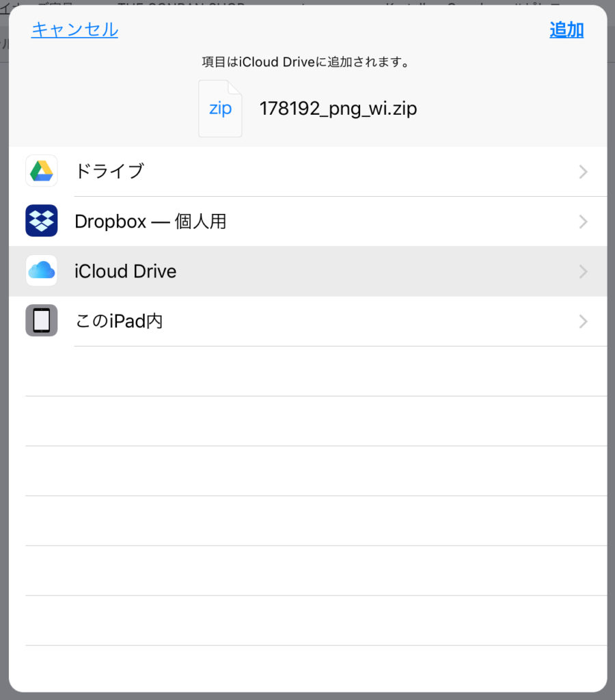Expand the ドライブ row chevron

[583, 172]
